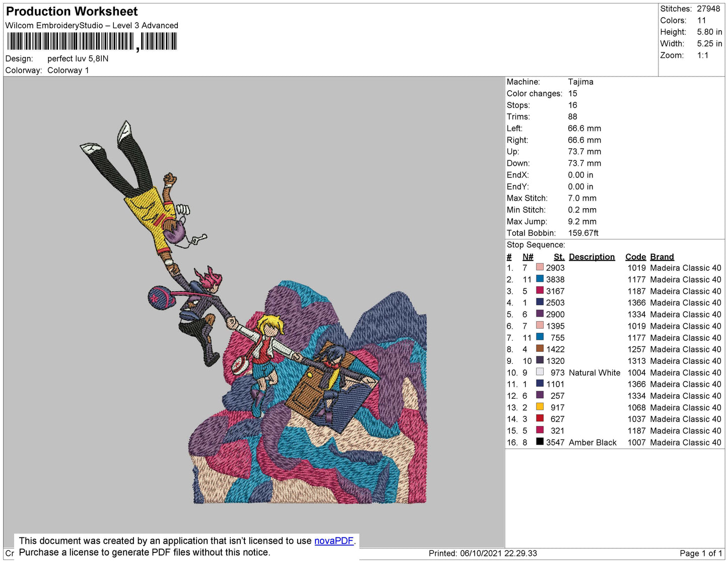
Task: Select the Machine value Tajima
Action: (x=580, y=82)
